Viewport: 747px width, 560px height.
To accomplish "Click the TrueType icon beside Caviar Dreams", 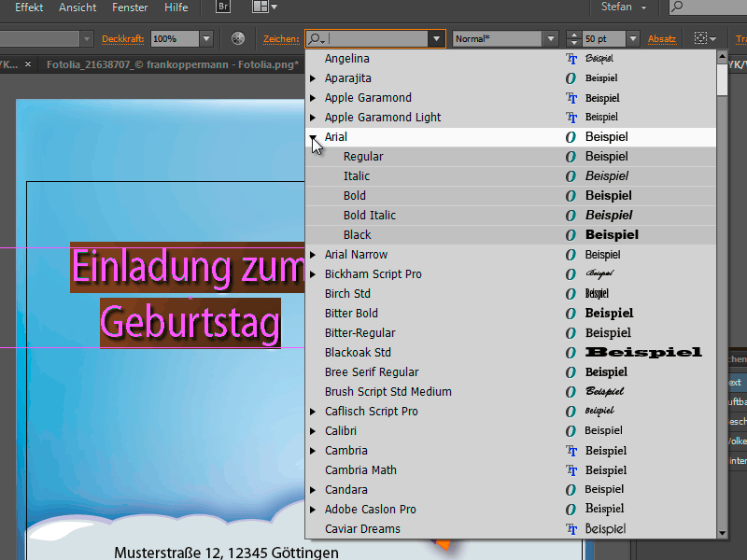I will click(571, 528).
